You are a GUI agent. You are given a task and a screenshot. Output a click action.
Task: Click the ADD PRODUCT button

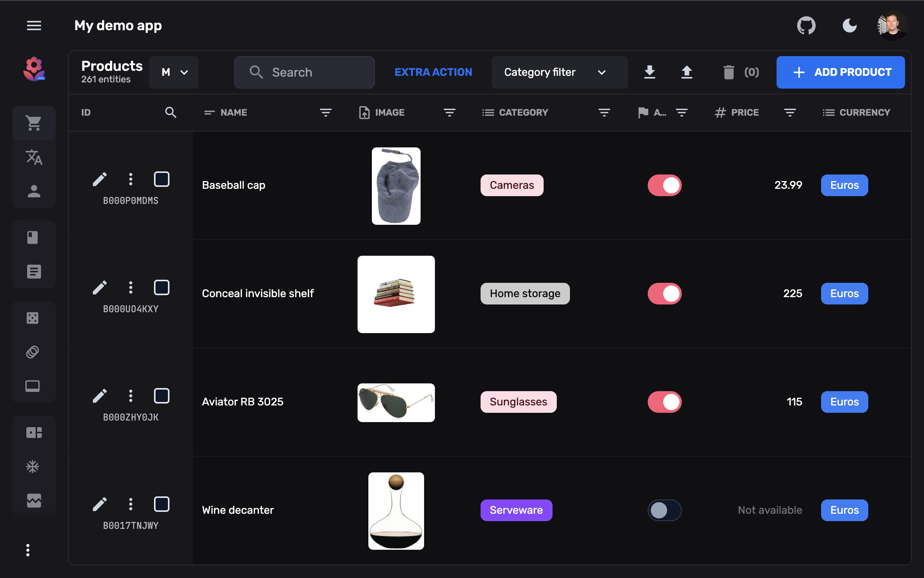point(840,72)
